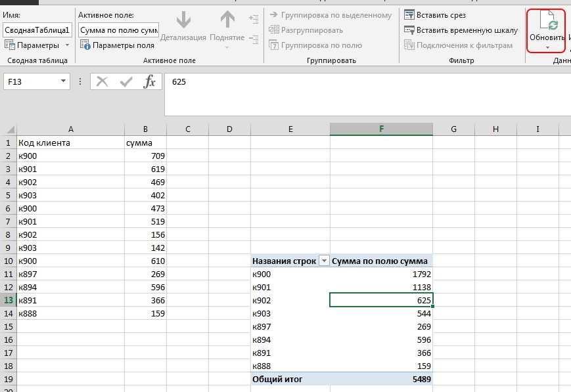Click Вставить срез button
571x392 pixels.
pos(435,15)
